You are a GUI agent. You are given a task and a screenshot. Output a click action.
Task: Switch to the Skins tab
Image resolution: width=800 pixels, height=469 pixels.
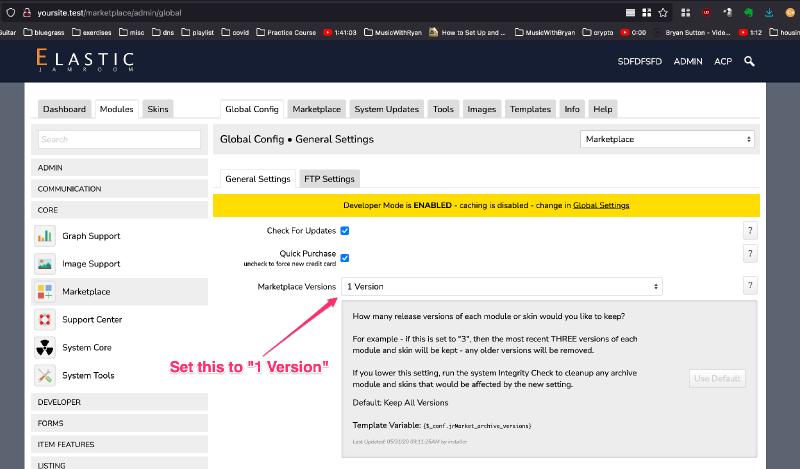(x=157, y=109)
